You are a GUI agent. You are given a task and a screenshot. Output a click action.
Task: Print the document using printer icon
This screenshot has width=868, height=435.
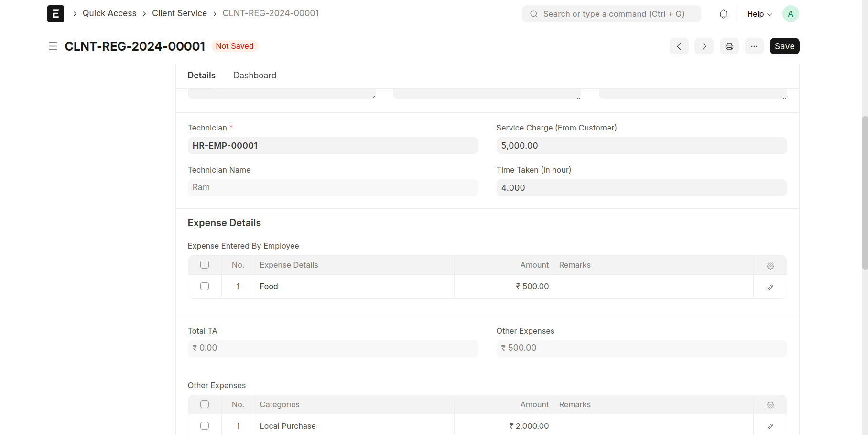click(729, 46)
